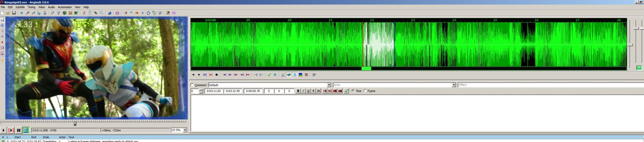Open spell checker (checkmark pen icon)
644x142 pixels.
click(160, 13)
